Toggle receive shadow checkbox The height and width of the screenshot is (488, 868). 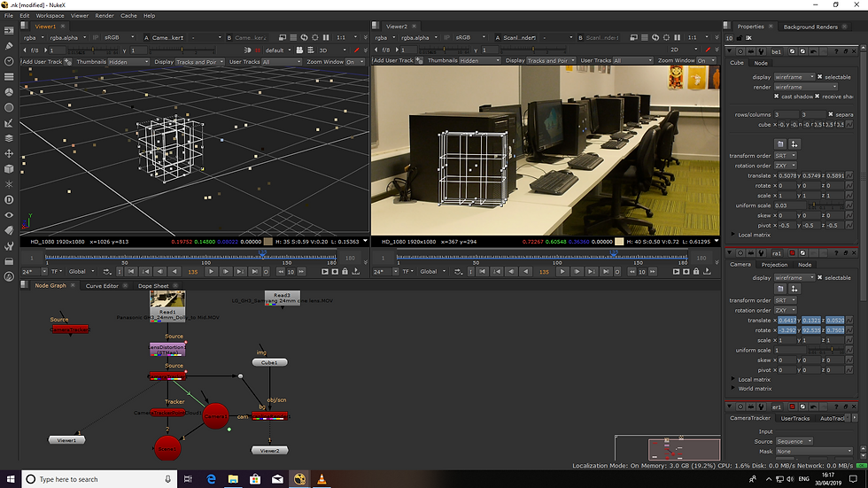click(x=817, y=97)
